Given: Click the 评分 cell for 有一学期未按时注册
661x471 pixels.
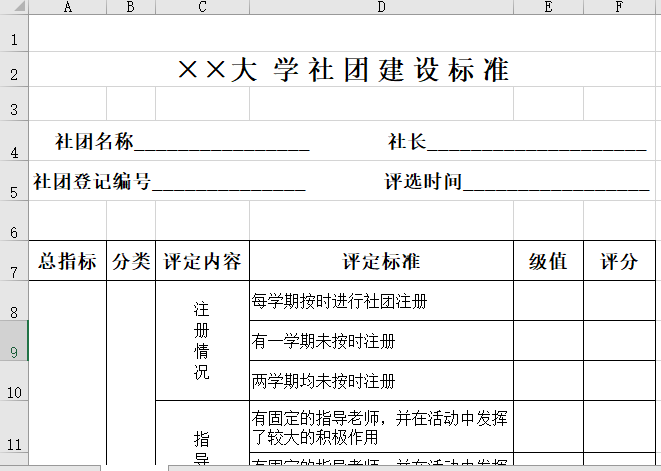Looking at the screenshot, I should pos(620,341).
